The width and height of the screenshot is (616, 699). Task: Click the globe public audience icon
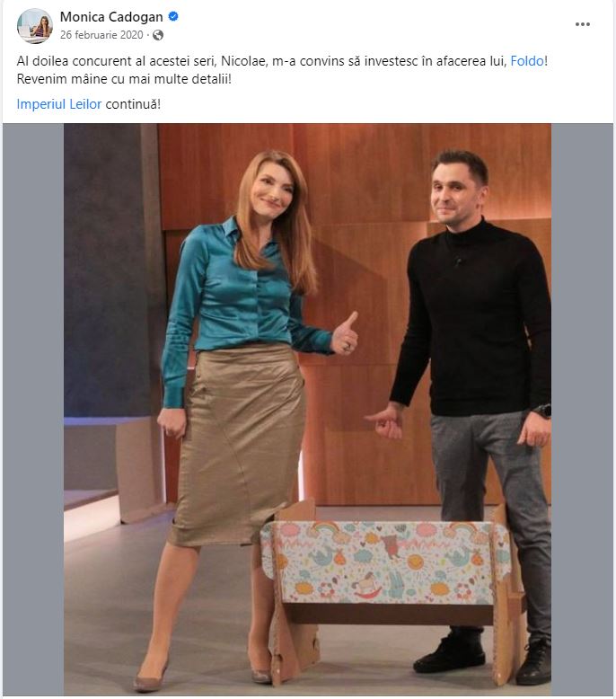(158, 35)
